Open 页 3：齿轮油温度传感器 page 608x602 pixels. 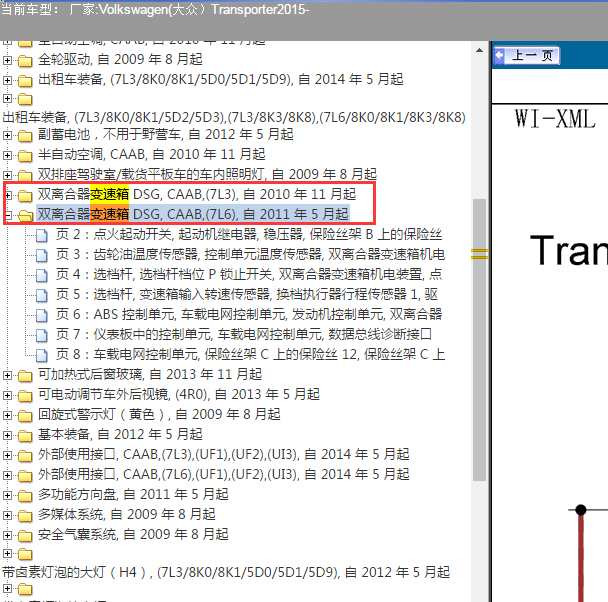coord(250,255)
